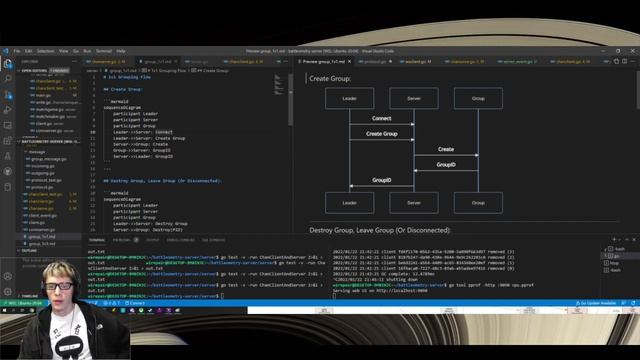Image resolution: width=640 pixels, height=360 pixels.
Task: Collapse the battleometry-server workspace folder
Action: point(49,142)
